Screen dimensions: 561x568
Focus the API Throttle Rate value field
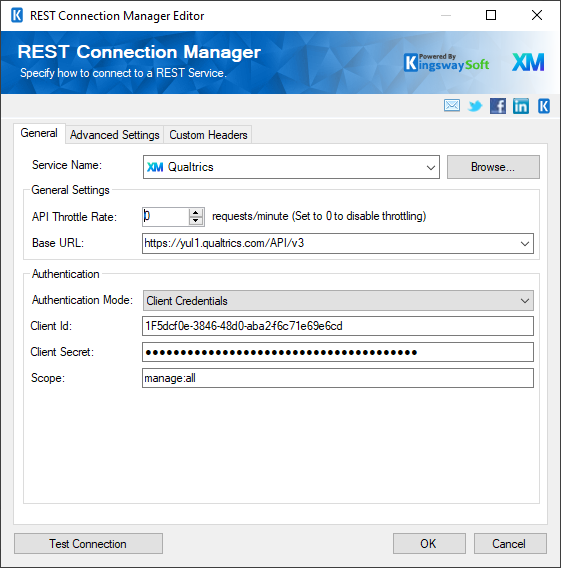[x=166, y=217]
